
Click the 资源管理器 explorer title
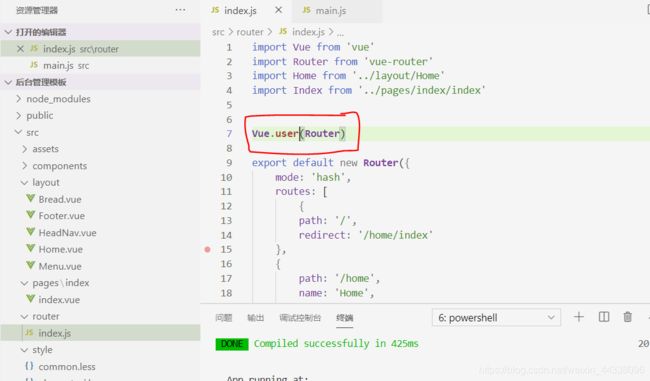point(36,10)
